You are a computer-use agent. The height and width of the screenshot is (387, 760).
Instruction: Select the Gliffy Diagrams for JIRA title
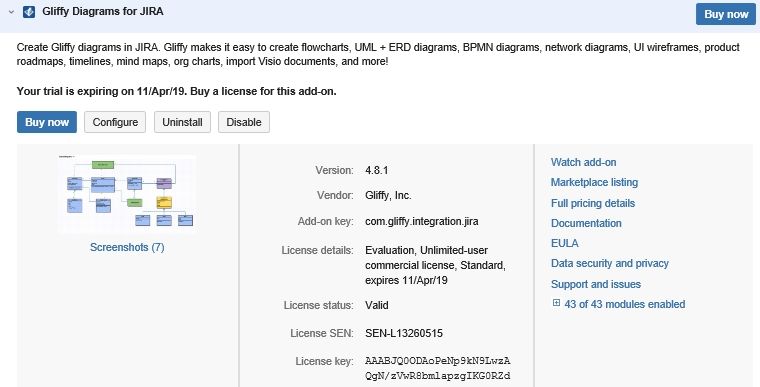(103, 11)
